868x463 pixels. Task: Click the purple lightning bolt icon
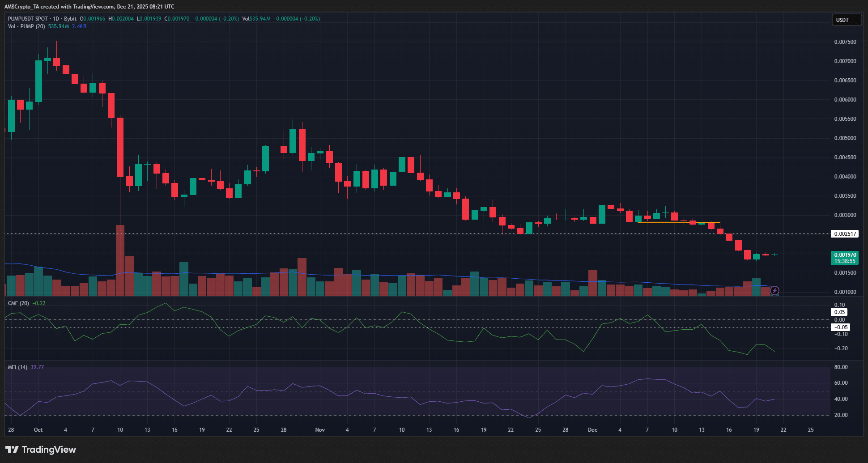pos(774,291)
